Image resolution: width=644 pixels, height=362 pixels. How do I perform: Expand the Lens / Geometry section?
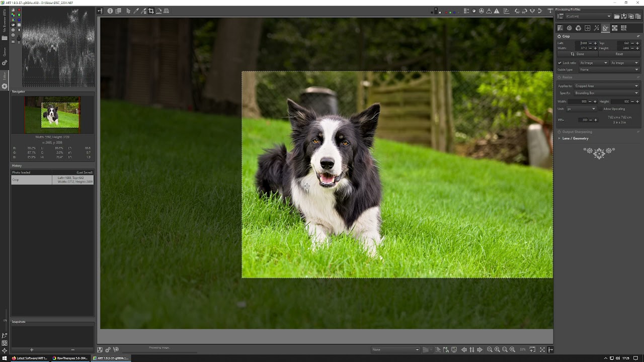pos(575,138)
